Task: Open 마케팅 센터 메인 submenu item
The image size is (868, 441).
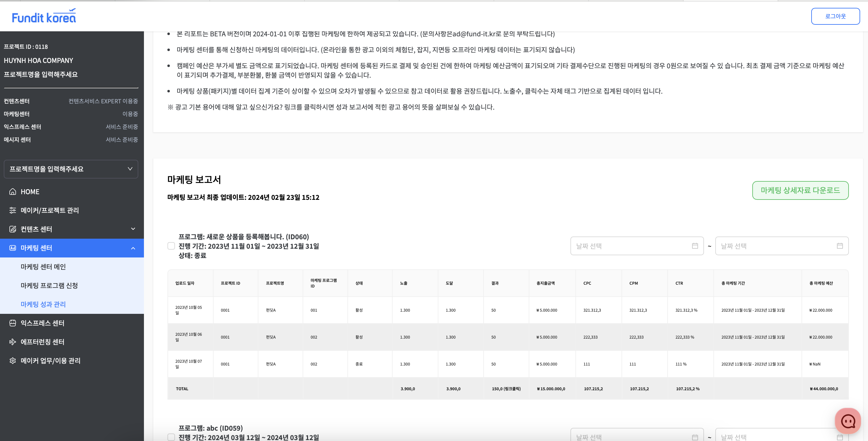Action: [x=43, y=267]
